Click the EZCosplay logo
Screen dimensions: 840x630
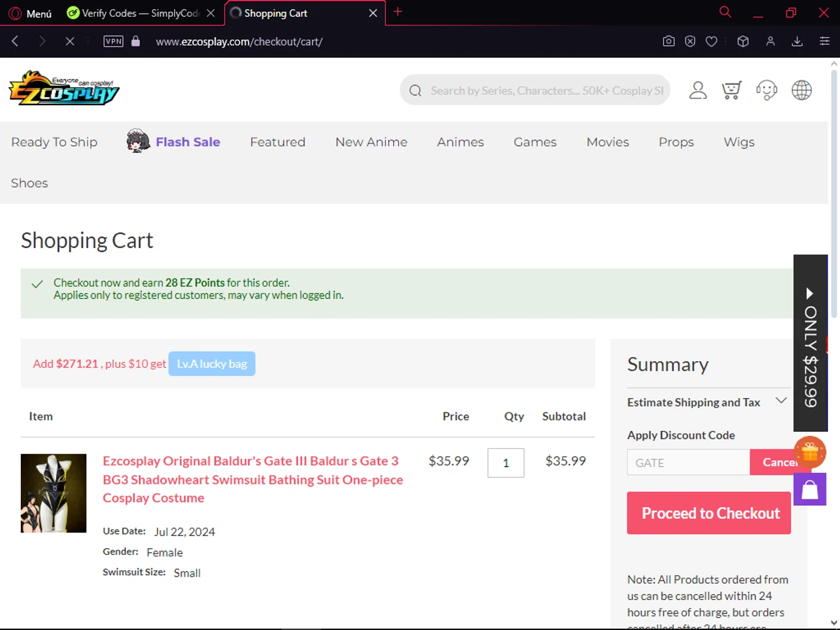[64, 88]
